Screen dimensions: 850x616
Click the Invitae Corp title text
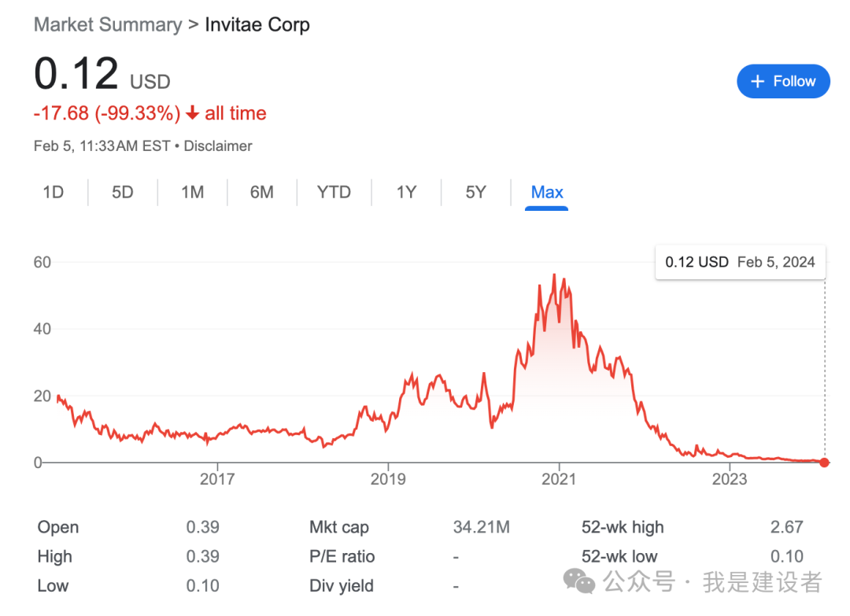(x=257, y=24)
